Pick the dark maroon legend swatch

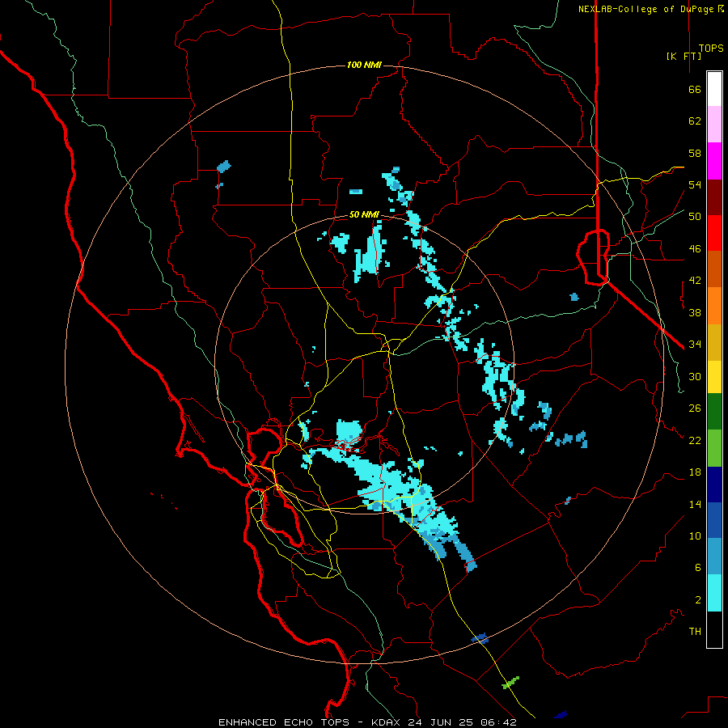coord(714,197)
